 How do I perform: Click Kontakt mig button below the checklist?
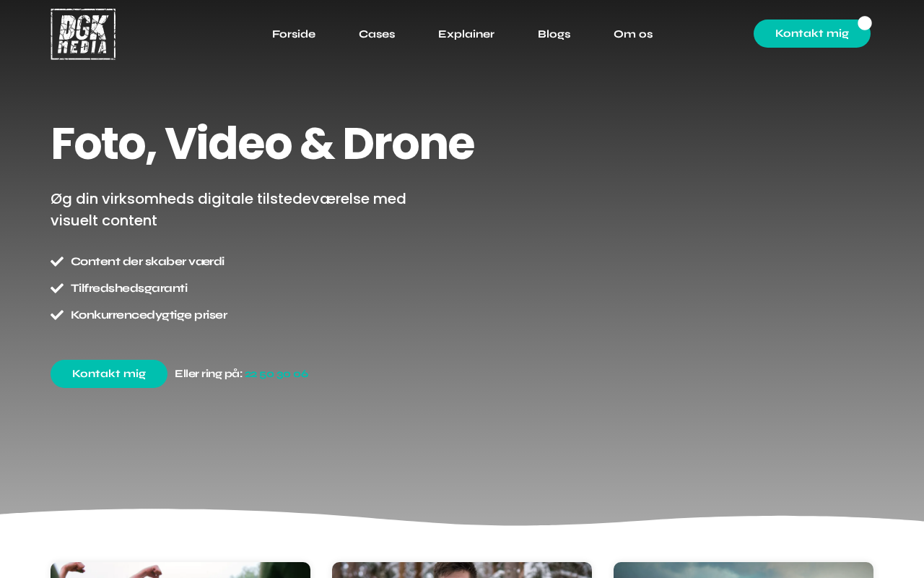tap(109, 374)
